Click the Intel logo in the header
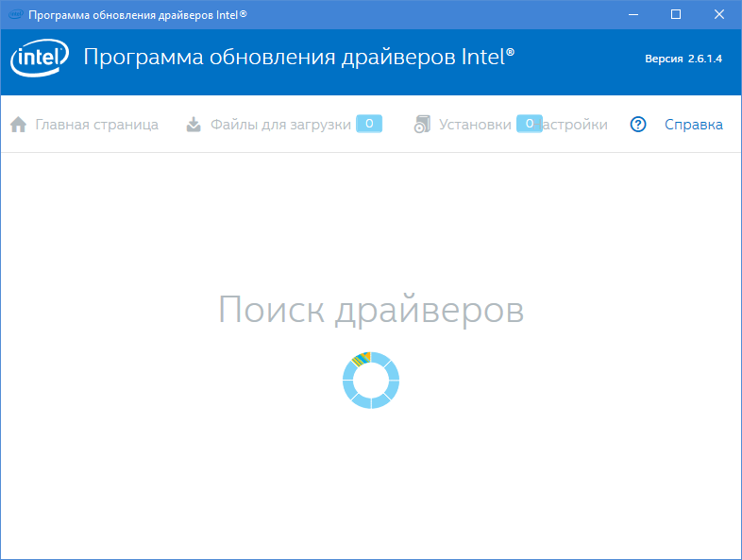Image resolution: width=742 pixels, height=560 pixels. pyautogui.click(x=40, y=58)
